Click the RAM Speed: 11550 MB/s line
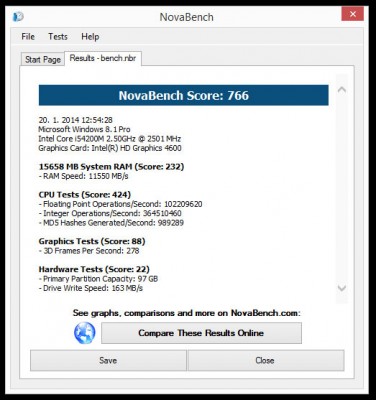This screenshot has height=400, width=376. coord(83,176)
